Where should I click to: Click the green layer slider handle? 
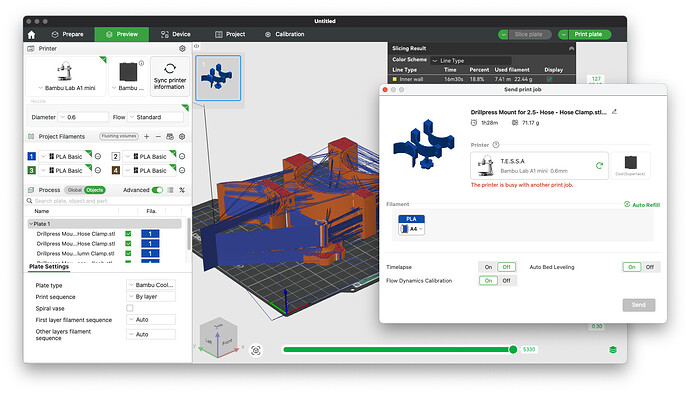513,349
